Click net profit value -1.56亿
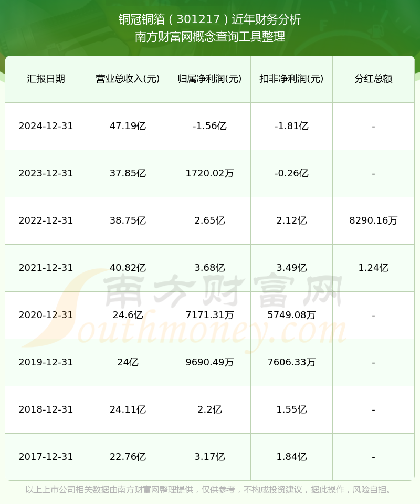 (x=210, y=126)
